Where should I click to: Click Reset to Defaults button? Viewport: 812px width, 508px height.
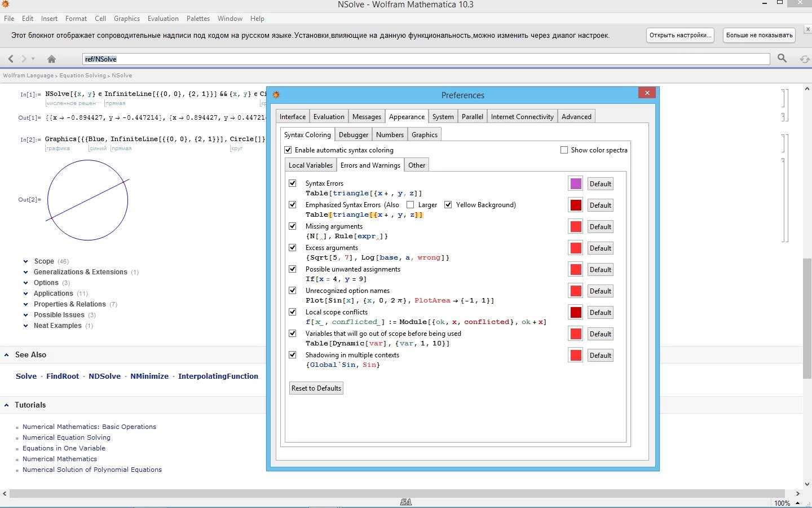316,388
